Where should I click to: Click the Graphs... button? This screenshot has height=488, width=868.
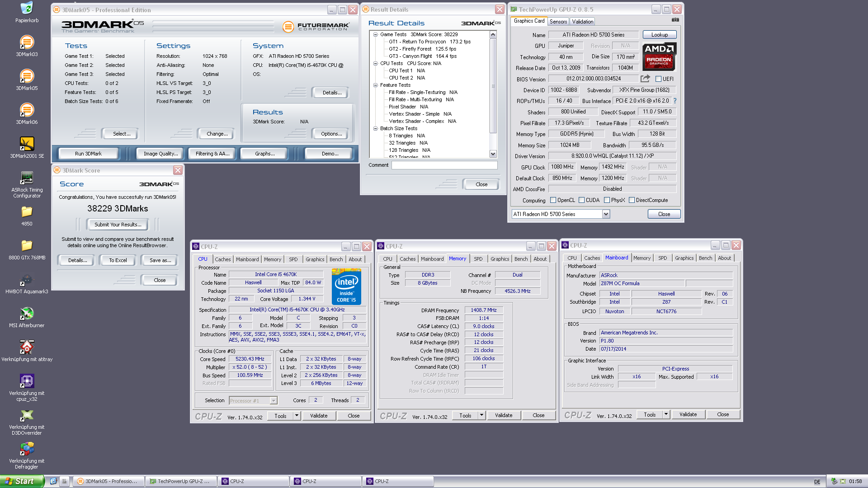point(265,154)
